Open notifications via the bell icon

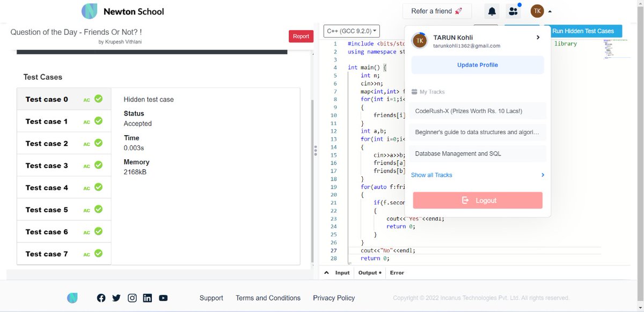[x=491, y=11]
